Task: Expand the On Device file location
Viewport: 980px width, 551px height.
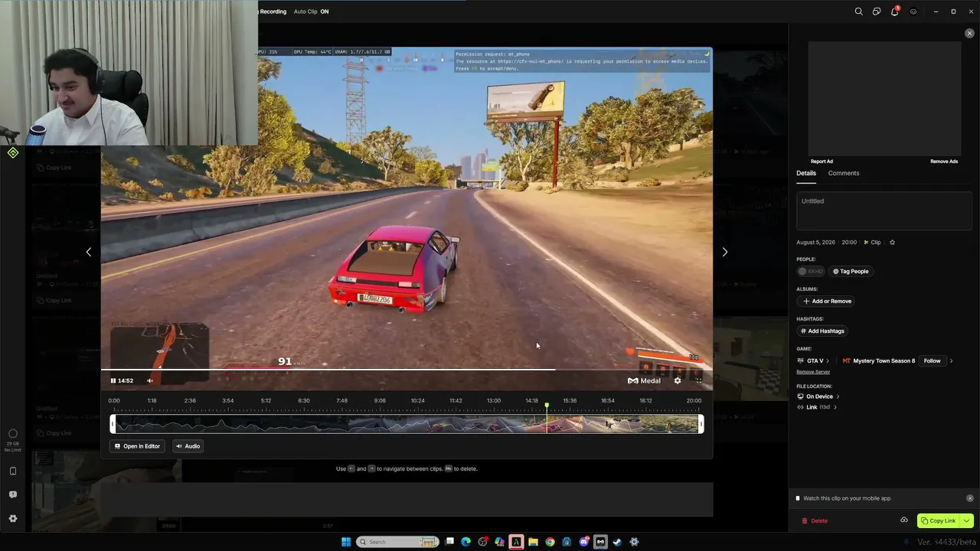Action: pyautogui.click(x=818, y=396)
